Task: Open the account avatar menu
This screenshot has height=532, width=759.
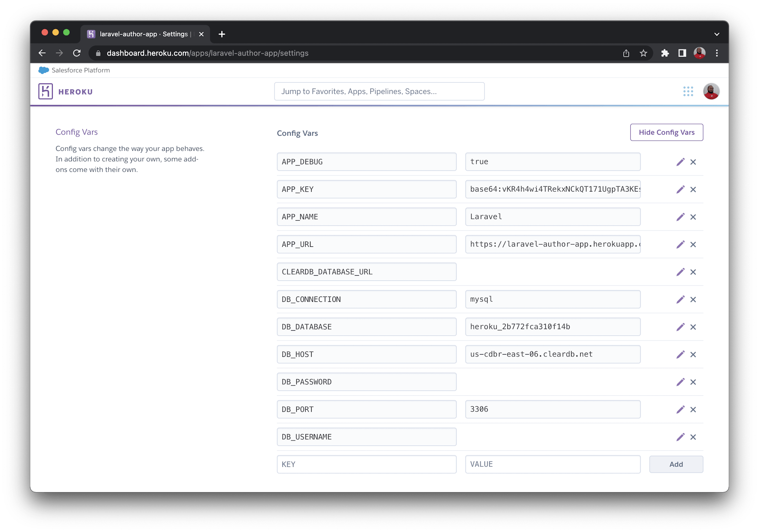Action: (712, 91)
